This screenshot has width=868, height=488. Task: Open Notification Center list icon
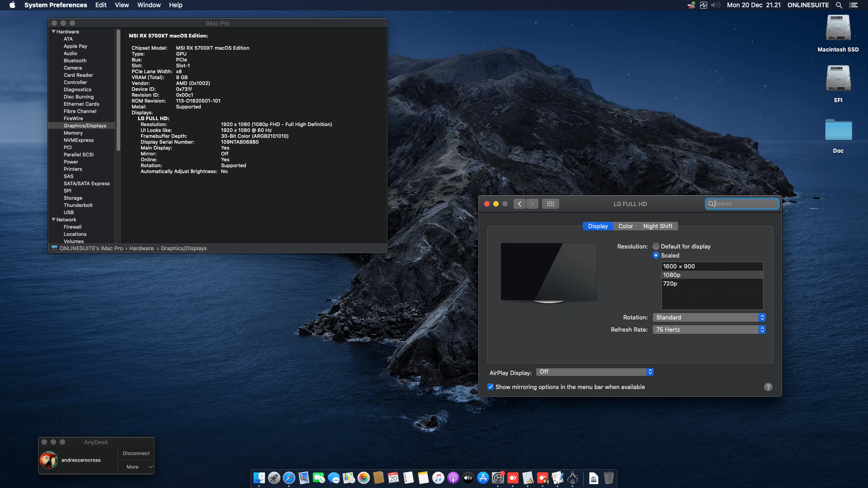pyautogui.click(x=854, y=5)
